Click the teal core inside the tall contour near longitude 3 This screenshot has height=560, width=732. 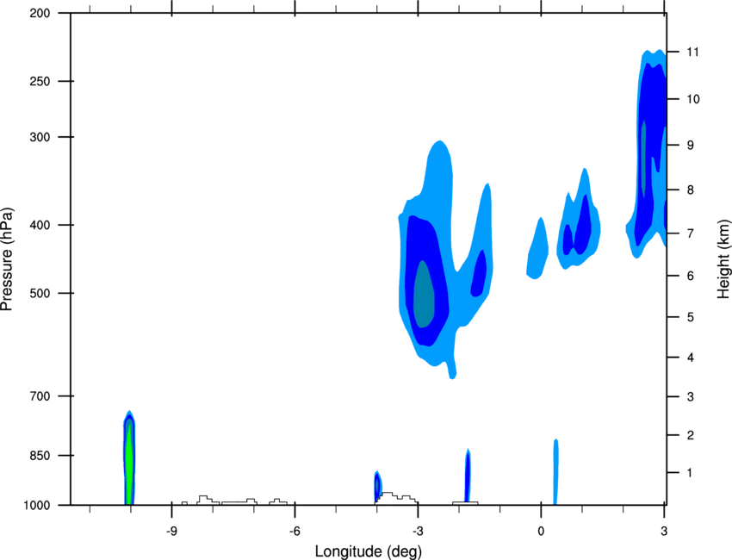click(644, 159)
